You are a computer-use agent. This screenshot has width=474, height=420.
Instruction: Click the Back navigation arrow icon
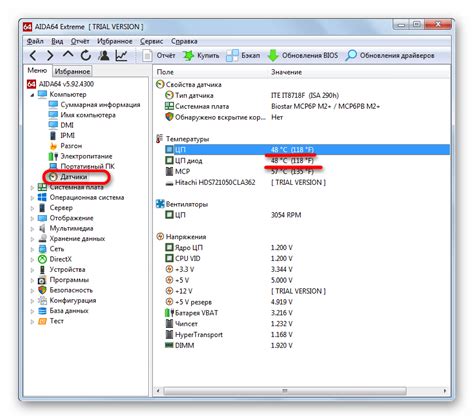33,55
